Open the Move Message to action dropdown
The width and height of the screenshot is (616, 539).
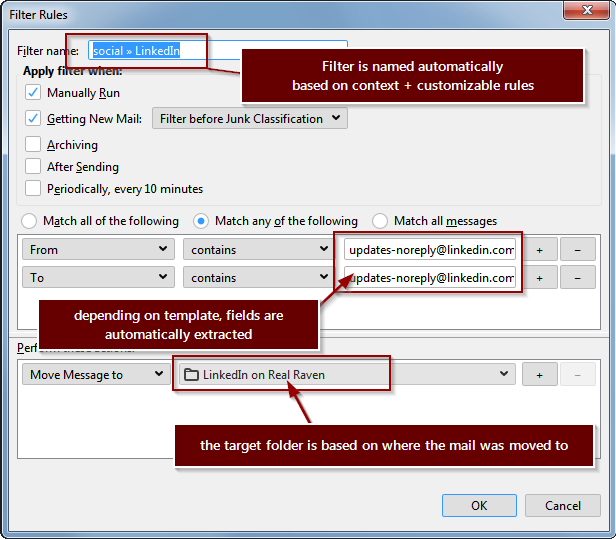click(x=96, y=374)
